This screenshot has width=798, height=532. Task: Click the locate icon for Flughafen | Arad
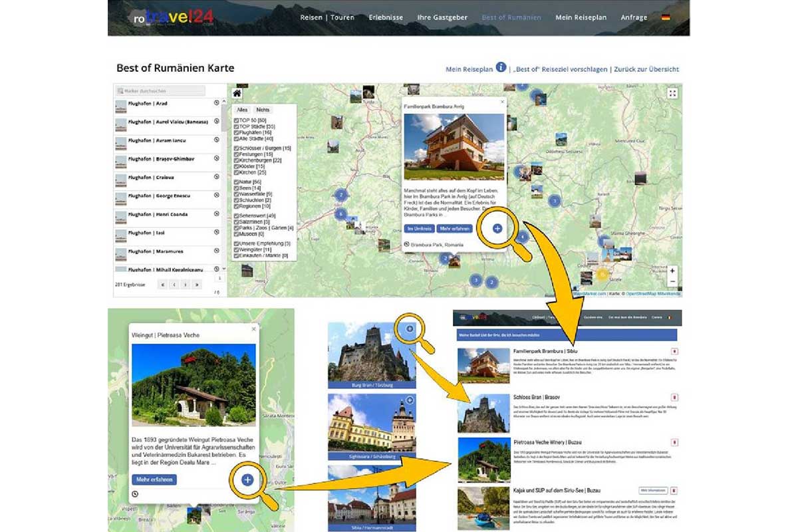coord(217,103)
